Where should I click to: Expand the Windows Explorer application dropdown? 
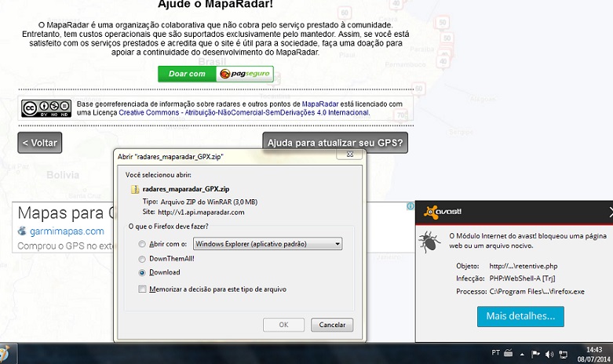tap(268, 244)
